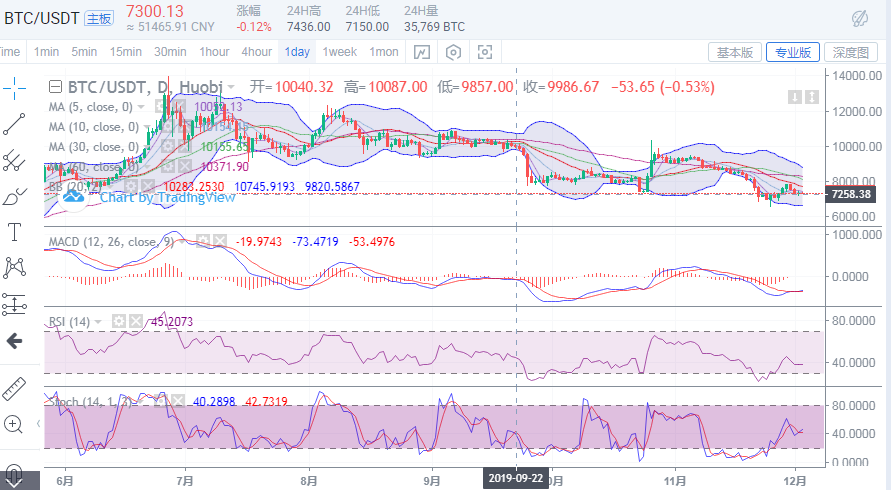Select the ruler measure tool
891x490 pixels.
14,388
